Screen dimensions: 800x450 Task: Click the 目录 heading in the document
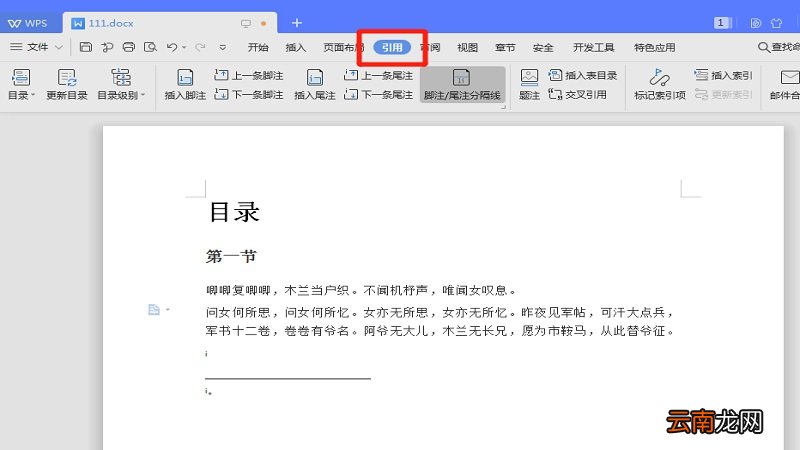(235, 212)
